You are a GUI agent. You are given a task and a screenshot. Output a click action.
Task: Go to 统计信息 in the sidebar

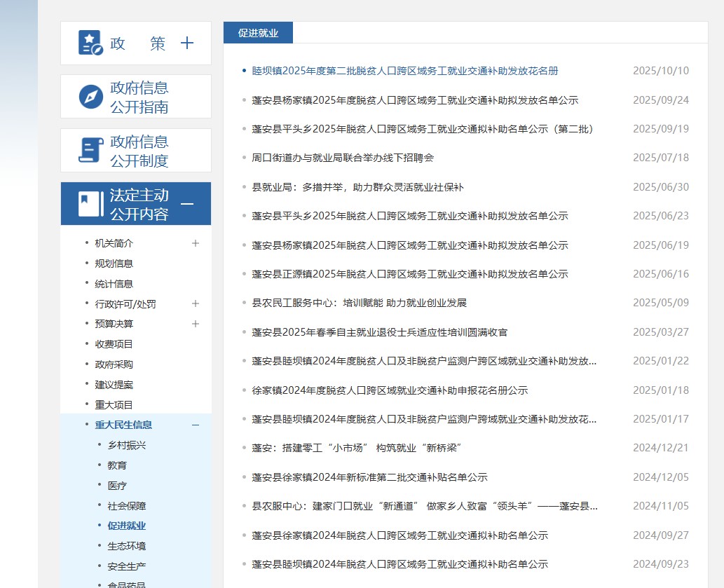click(x=114, y=284)
